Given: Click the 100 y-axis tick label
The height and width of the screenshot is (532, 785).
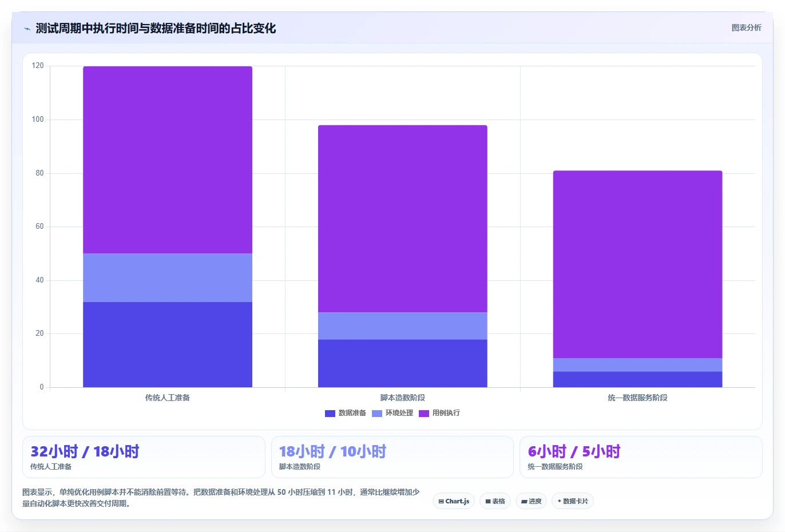Looking at the screenshot, I should 38,120.
